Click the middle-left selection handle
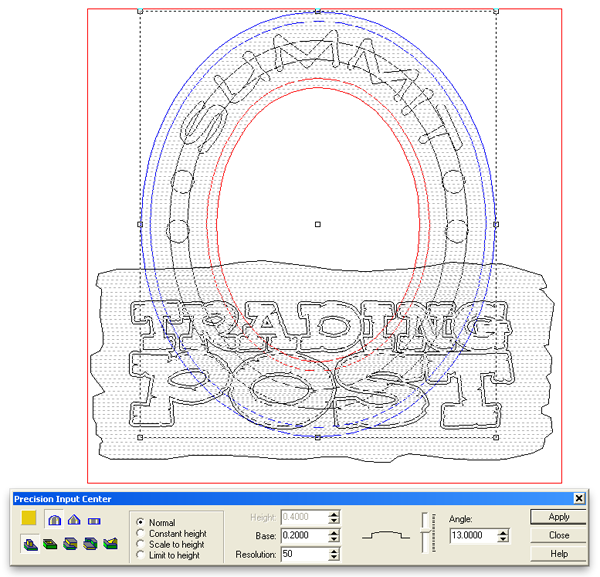Viewport: 600px width, 577px height. (140, 224)
